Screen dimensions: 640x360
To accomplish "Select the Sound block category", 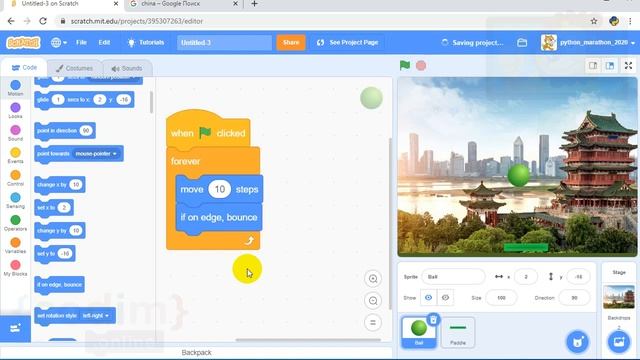I will pyautogui.click(x=16, y=133).
